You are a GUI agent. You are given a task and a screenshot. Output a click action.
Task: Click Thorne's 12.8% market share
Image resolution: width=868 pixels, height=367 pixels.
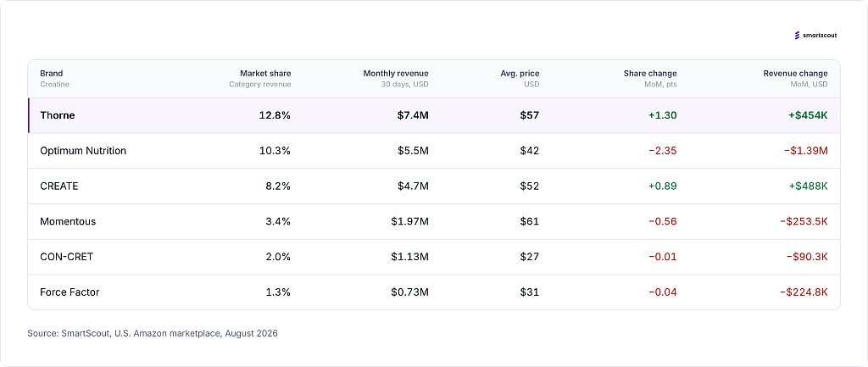point(275,115)
